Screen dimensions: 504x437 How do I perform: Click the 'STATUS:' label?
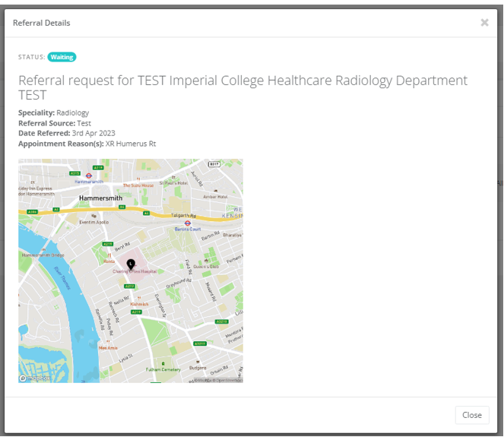pyautogui.click(x=31, y=57)
